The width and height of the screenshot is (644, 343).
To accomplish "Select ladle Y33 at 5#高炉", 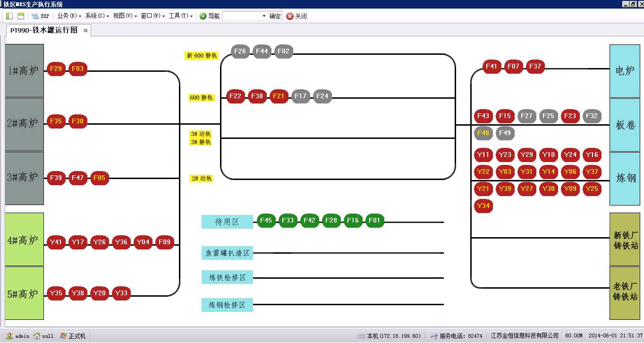I will [x=121, y=293].
